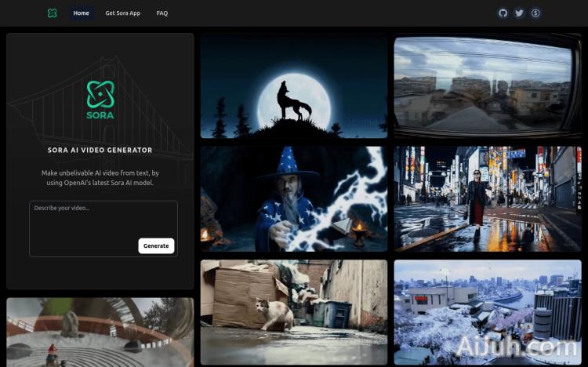Open the Get Sora App page
Viewport: 588px width, 367px height.
[123, 13]
